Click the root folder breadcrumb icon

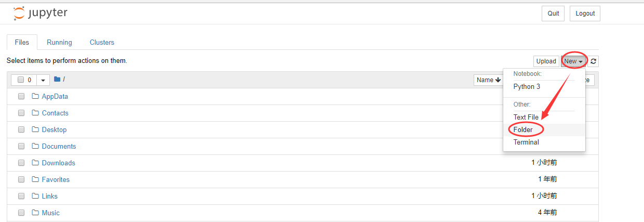tap(57, 80)
